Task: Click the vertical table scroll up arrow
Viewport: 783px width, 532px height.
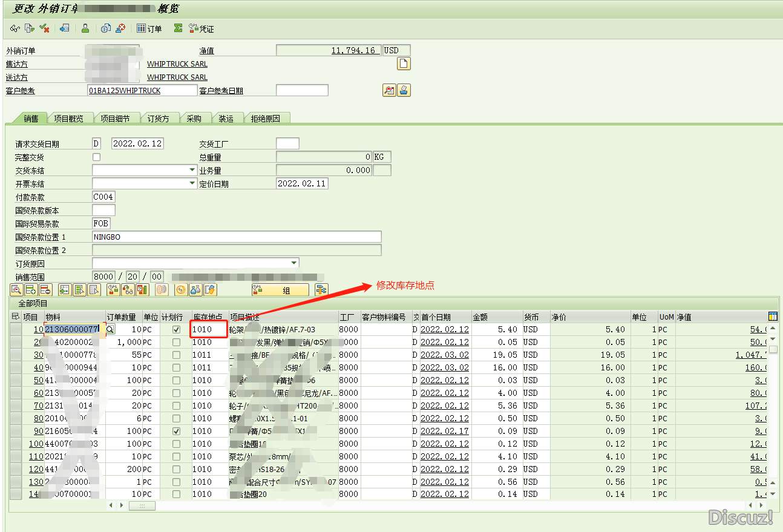Action: 773,329
